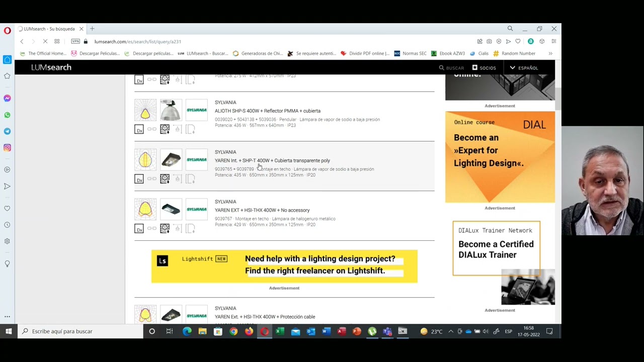Open Opera main menu logo
This screenshot has width=644, height=362.
(7, 31)
